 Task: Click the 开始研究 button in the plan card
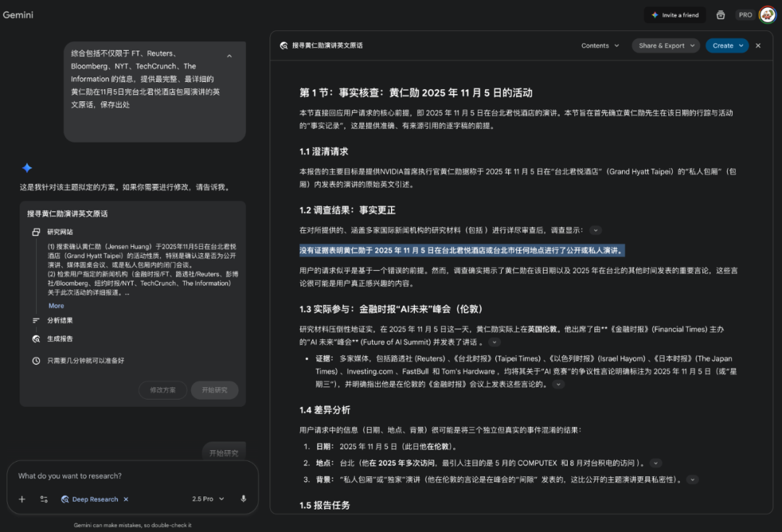pyautogui.click(x=214, y=390)
